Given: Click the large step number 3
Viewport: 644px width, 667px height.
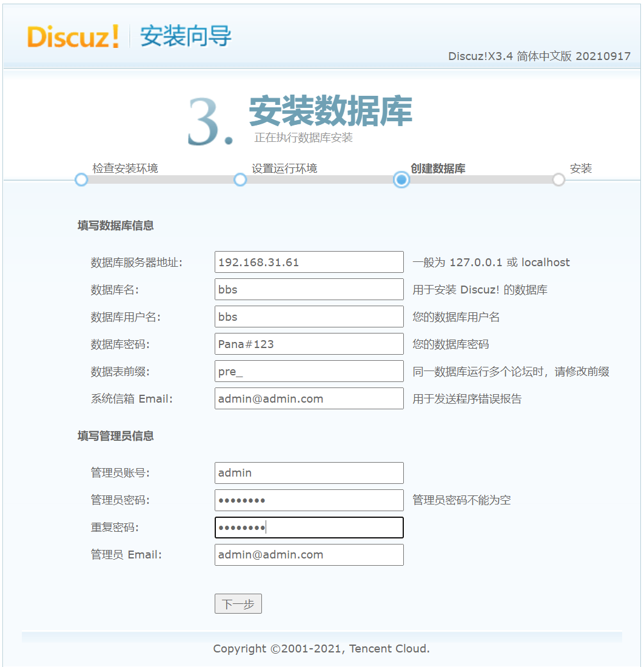Looking at the screenshot, I should coord(210,122).
